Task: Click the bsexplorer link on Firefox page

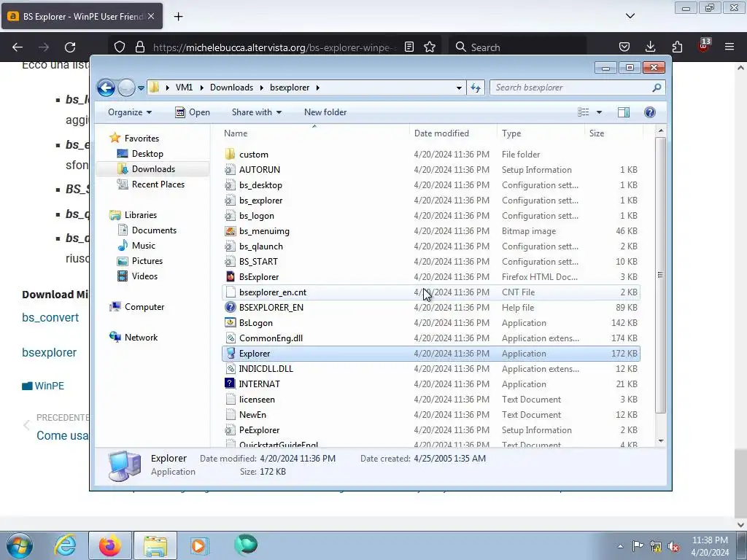Action: point(50,352)
